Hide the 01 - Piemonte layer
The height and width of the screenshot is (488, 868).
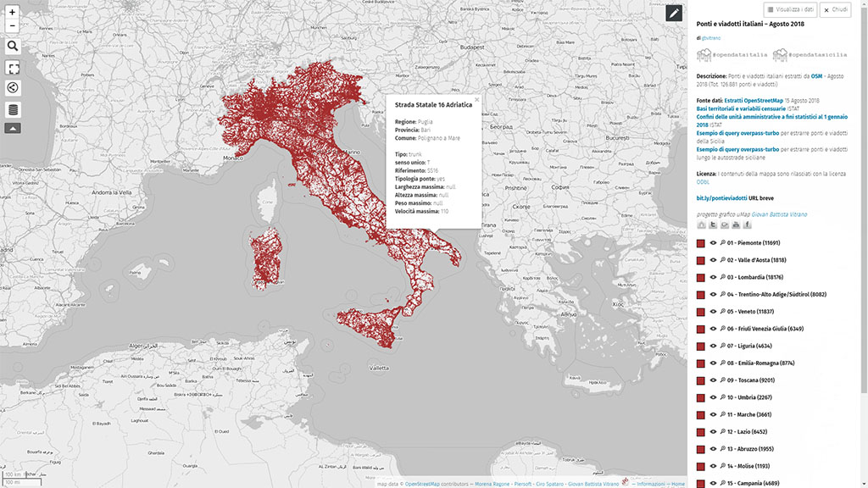pos(713,243)
